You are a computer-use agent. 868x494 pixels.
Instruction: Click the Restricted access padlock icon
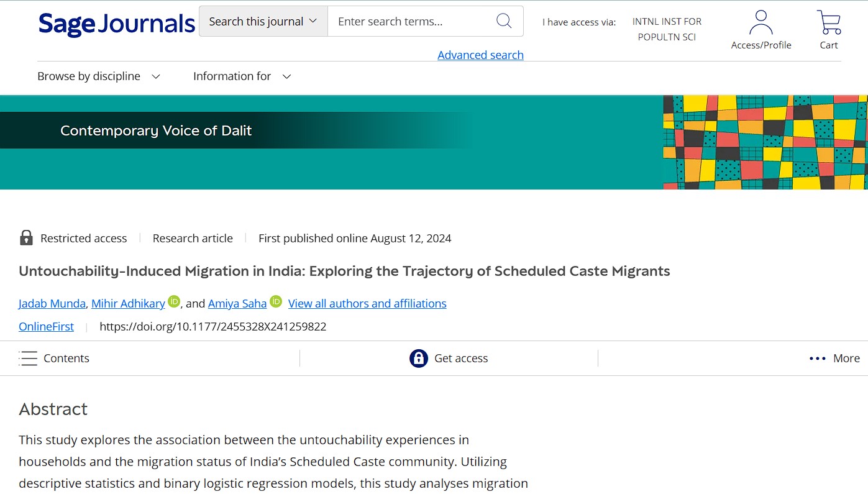click(x=26, y=237)
